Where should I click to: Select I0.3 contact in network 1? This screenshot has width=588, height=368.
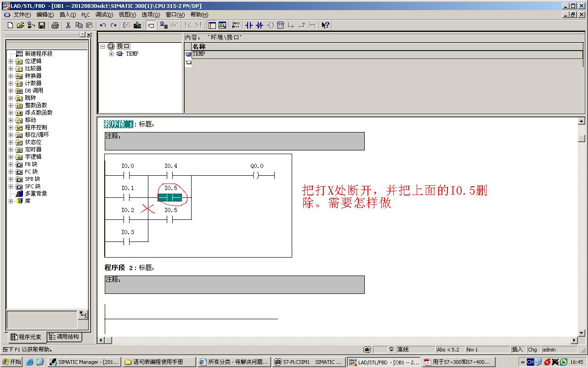click(x=127, y=241)
